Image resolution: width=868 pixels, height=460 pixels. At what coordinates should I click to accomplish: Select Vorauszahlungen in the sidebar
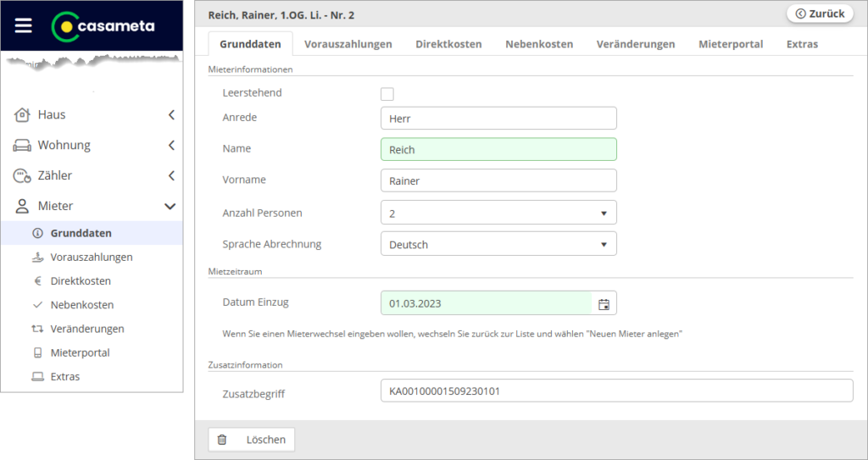tap(92, 257)
